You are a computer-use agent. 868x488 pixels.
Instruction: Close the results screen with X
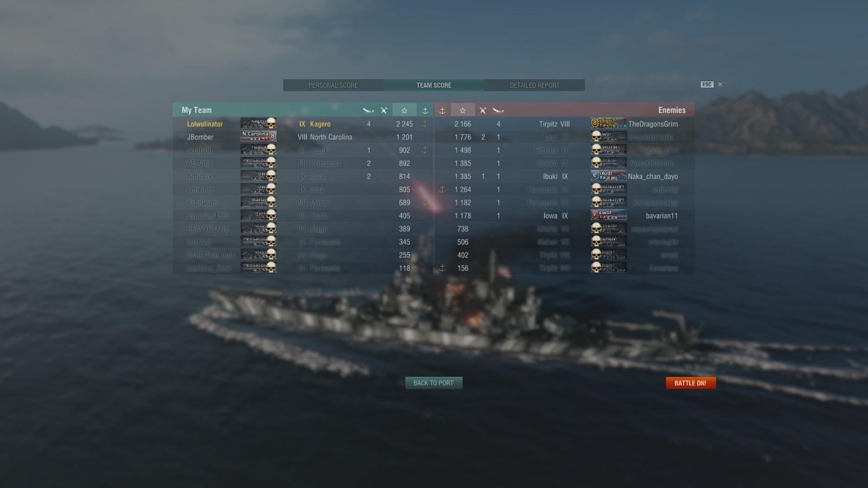point(720,85)
